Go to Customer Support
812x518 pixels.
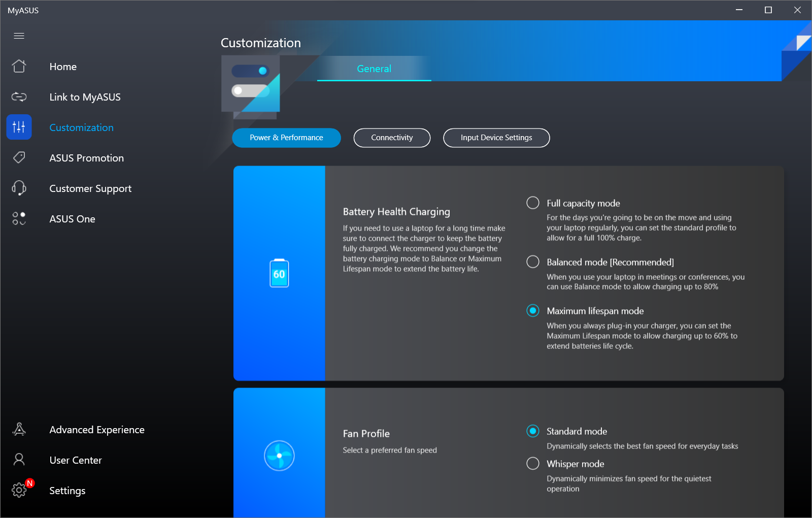[x=90, y=188]
